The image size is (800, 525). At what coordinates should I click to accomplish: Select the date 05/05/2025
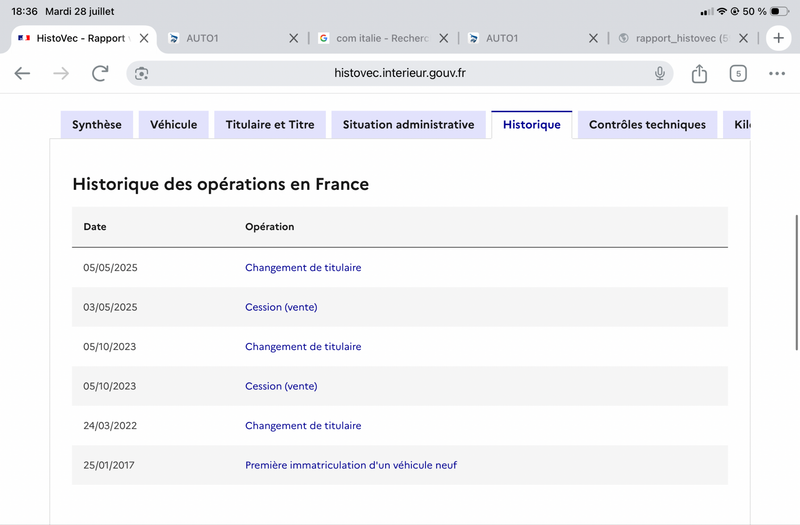point(110,267)
